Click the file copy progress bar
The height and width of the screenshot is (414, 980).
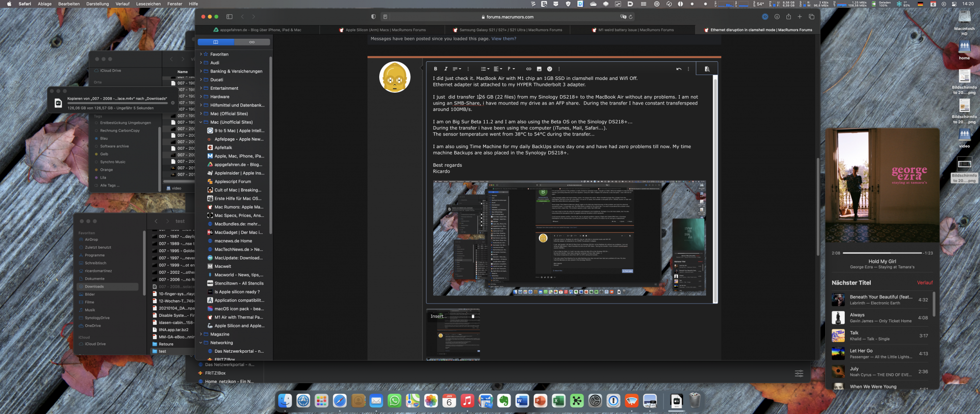117,103
